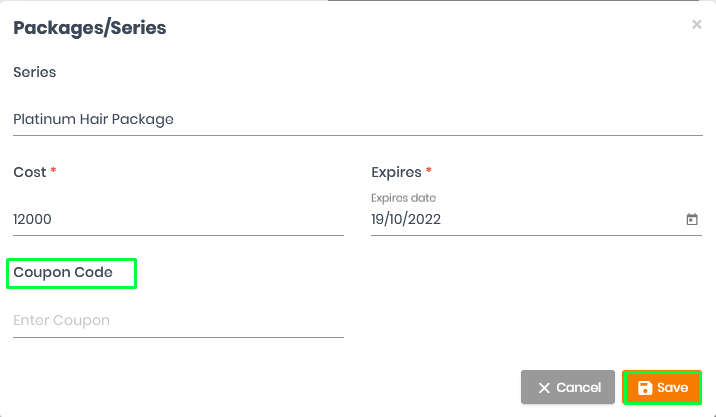Cancel editing via the Cancel text
Screen dimensions: 716x417
click(x=579, y=388)
